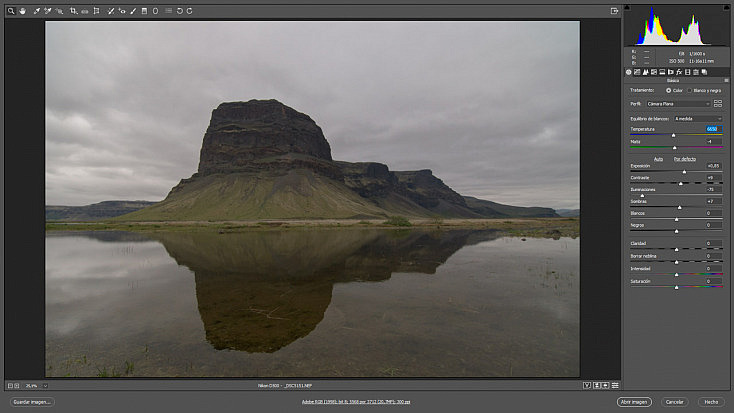This screenshot has width=734, height=413.
Task: Open the Calibration panel tab
Action: 688,72
